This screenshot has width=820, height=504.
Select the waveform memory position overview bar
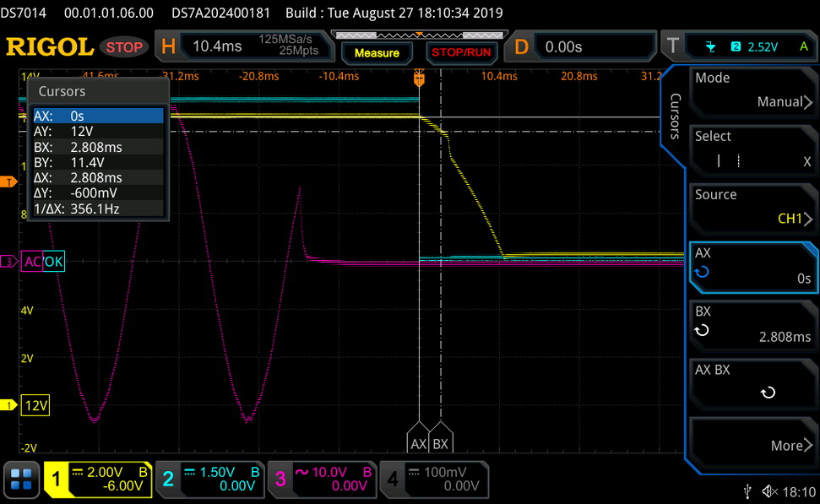pos(420,35)
